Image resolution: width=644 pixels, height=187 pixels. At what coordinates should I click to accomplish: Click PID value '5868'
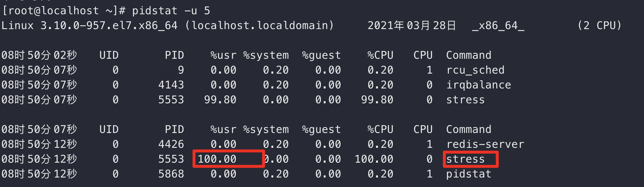click(171, 174)
